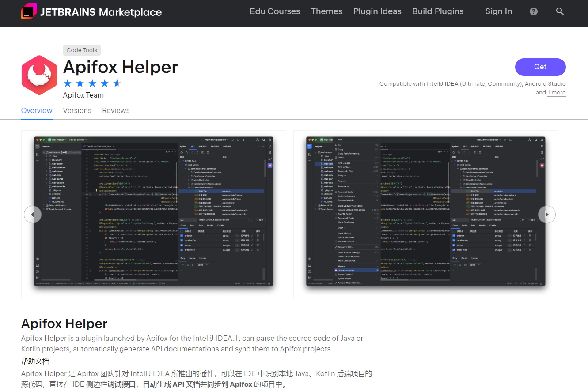
Task: Open the Themes header item
Action: tap(326, 11)
